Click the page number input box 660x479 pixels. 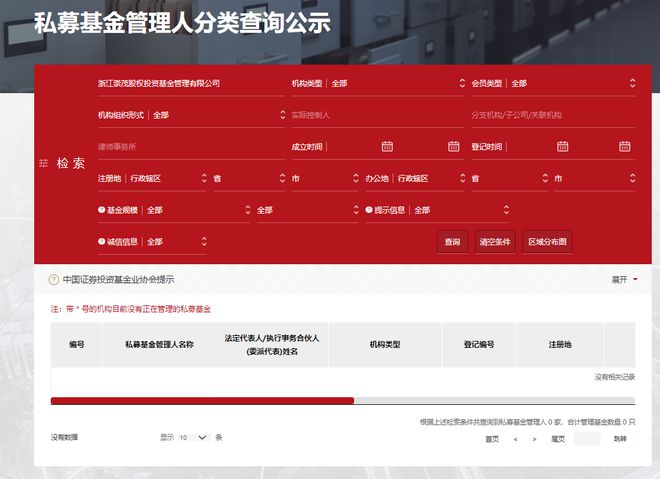point(587,439)
